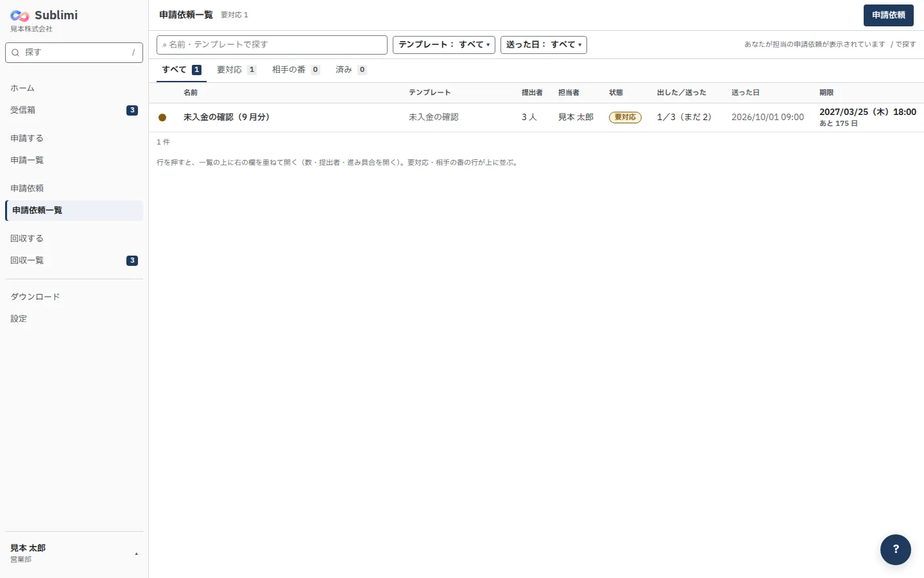Switch to the 要対応 tab
Viewport: 924px width, 578px height.
pos(237,70)
